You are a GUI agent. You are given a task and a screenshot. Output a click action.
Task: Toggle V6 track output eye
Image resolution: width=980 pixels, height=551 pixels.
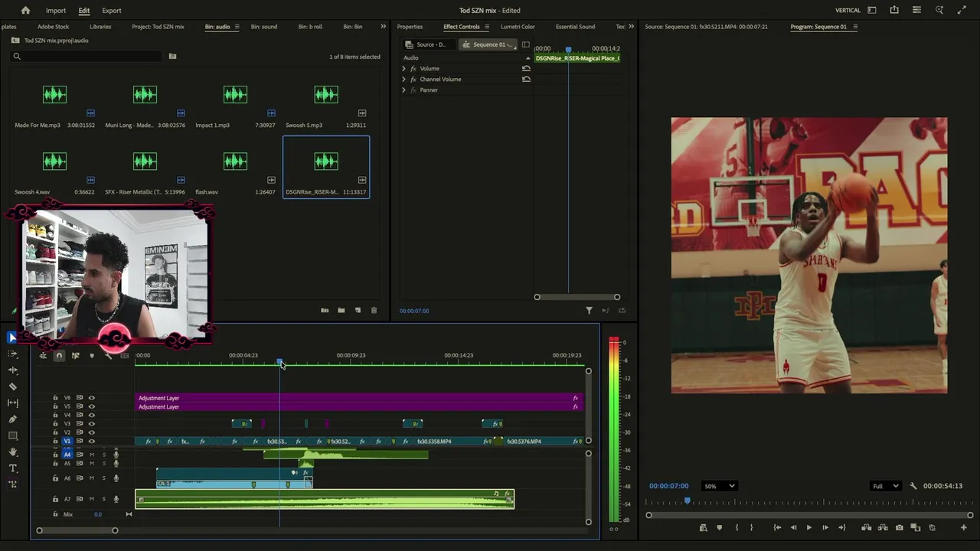coord(91,398)
